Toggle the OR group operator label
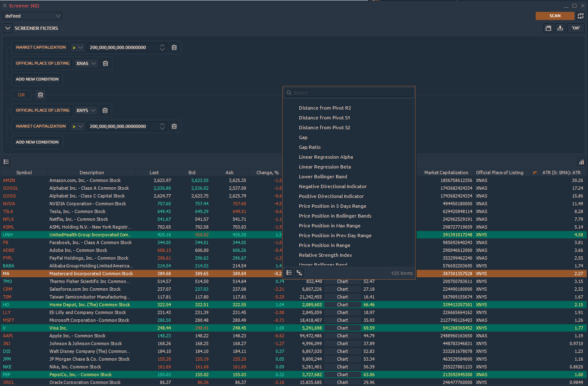The height and width of the screenshot is (386, 588). pyautogui.click(x=21, y=95)
